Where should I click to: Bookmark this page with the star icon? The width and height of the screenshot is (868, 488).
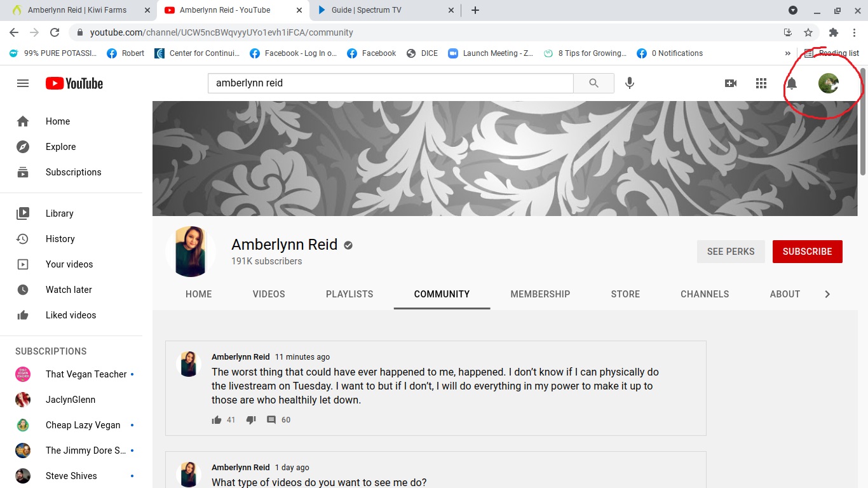[808, 32]
